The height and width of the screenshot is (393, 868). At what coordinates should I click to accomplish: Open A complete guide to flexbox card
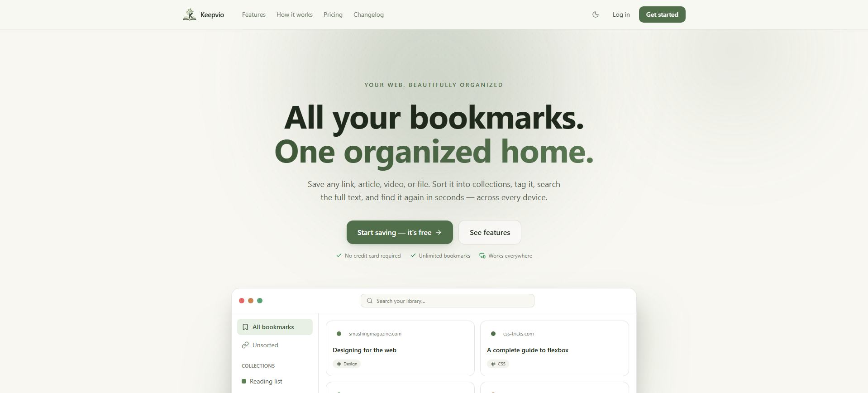point(554,348)
